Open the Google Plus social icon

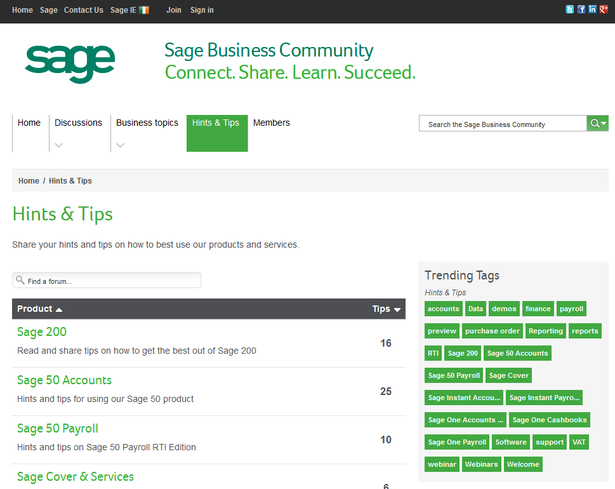tap(604, 9)
